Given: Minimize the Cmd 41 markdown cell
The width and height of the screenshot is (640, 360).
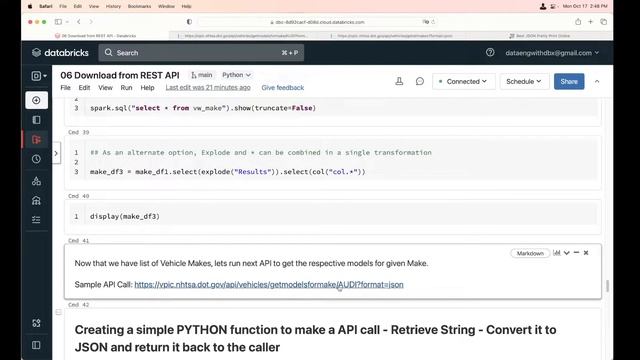Looking at the screenshot, I should point(576,253).
